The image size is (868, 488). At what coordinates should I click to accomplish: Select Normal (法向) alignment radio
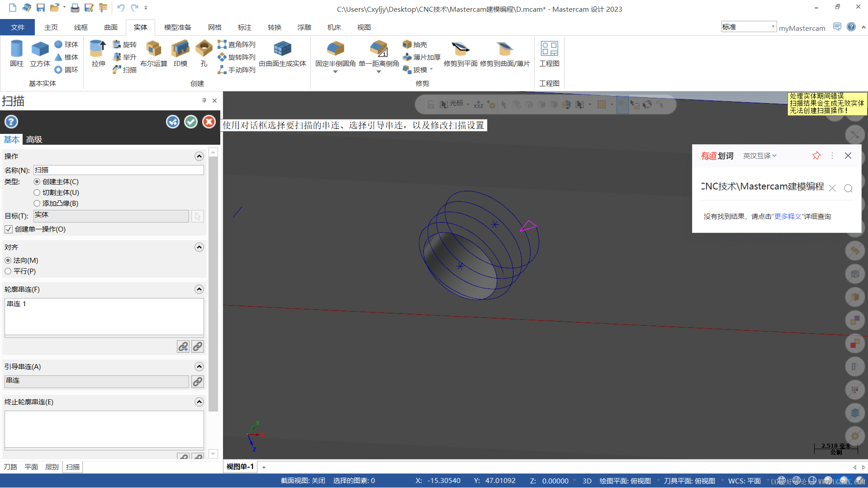click(x=8, y=260)
